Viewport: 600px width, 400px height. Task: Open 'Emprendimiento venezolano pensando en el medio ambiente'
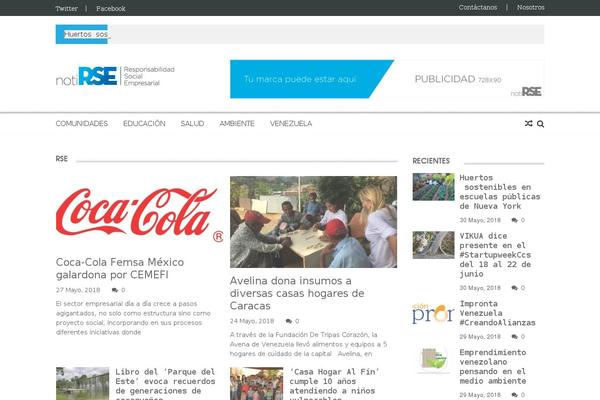pos(493,367)
